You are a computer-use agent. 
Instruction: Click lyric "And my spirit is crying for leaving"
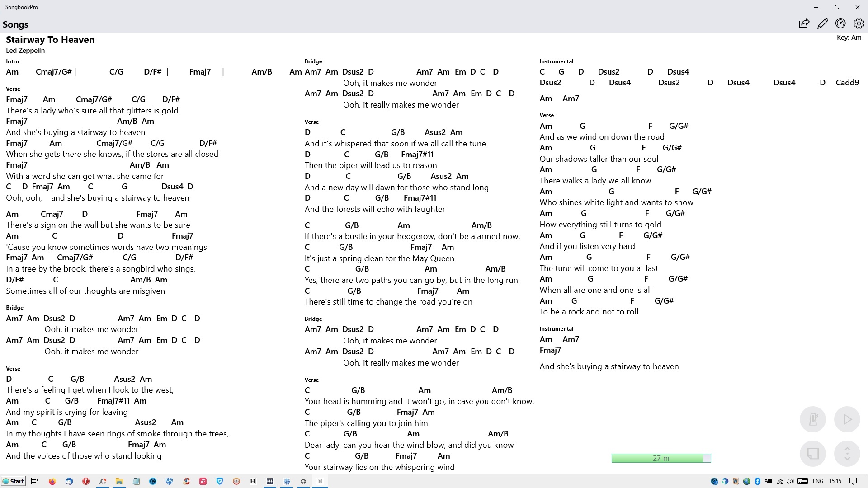(x=67, y=412)
